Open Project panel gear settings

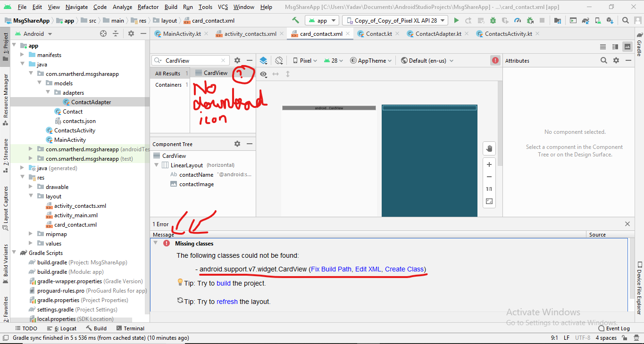[131, 33]
